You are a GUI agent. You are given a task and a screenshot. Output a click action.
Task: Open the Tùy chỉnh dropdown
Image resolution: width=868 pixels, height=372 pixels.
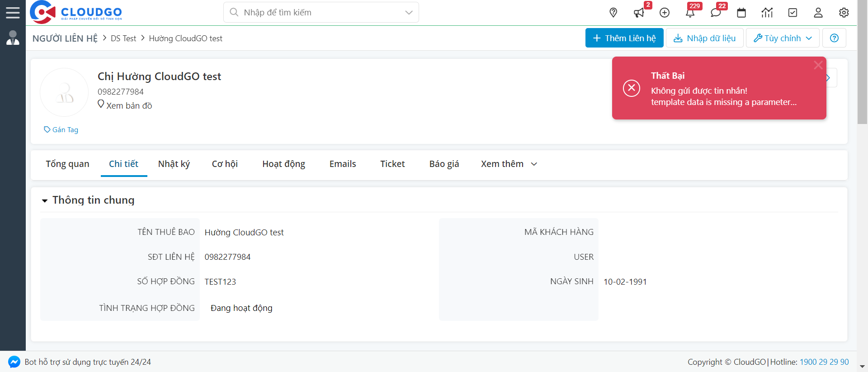tap(783, 38)
